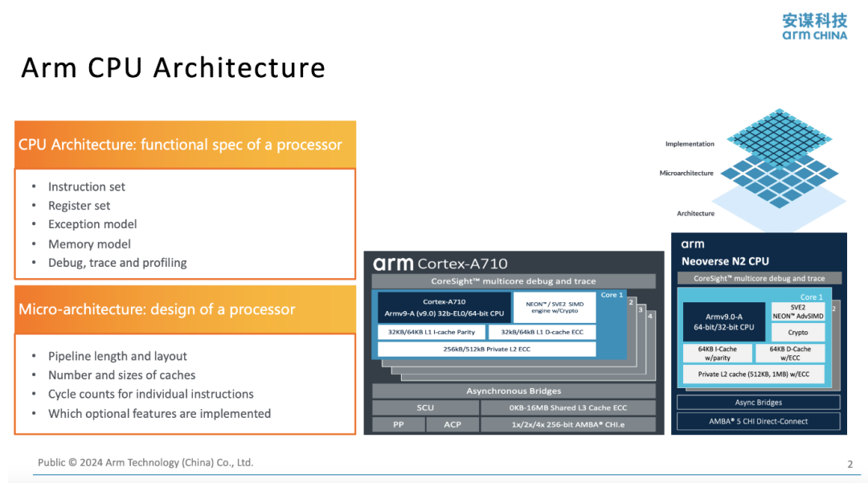Click Neoverse 'CoreSight multicore debug and trace' bar
The height and width of the screenshot is (483, 868).
coord(759,278)
